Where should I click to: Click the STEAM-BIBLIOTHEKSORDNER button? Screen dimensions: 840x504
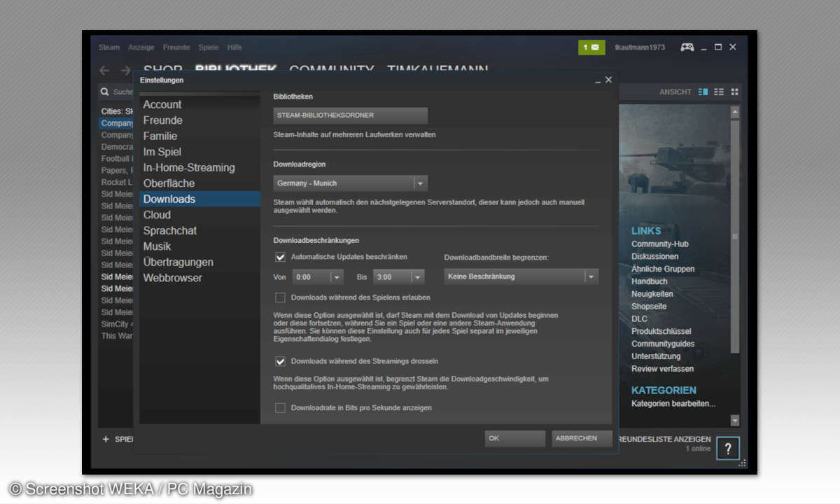click(350, 115)
